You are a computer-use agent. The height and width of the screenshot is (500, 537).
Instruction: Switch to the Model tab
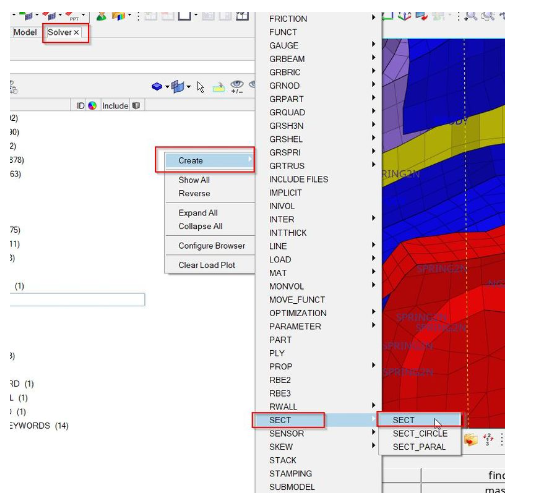pyautogui.click(x=25, y=33)
